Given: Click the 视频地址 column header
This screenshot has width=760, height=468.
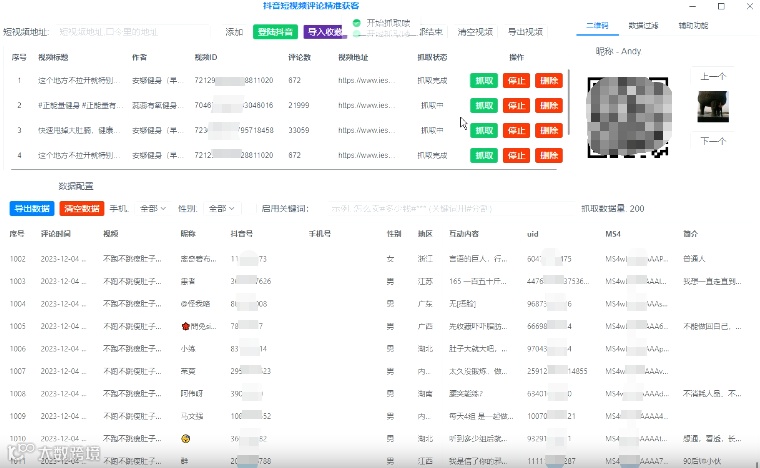Looking at the screenshot, I should pyautogui.click(x=353, y=57).
